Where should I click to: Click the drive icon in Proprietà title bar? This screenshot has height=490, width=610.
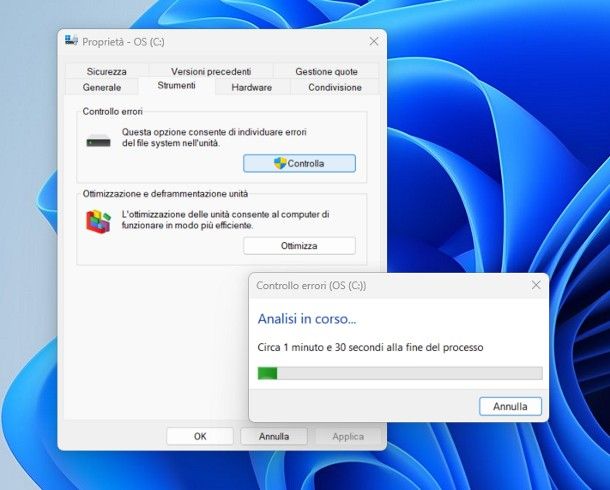pos(71,40)
